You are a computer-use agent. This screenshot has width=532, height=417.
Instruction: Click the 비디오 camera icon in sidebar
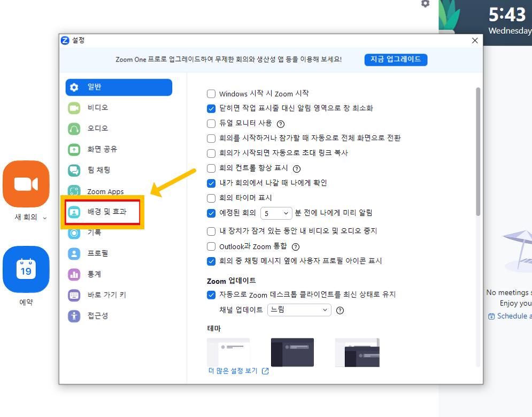coord(74,108)
